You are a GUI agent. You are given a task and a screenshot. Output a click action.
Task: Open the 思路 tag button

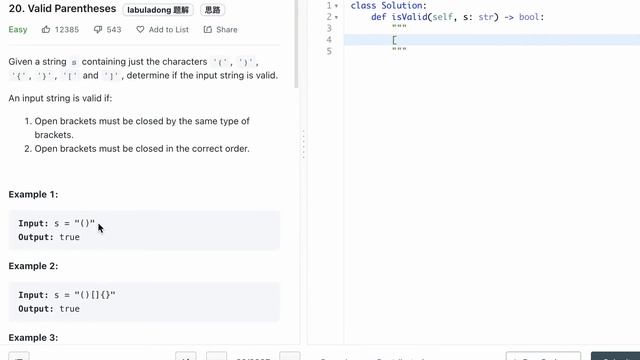tap(212, 10)
